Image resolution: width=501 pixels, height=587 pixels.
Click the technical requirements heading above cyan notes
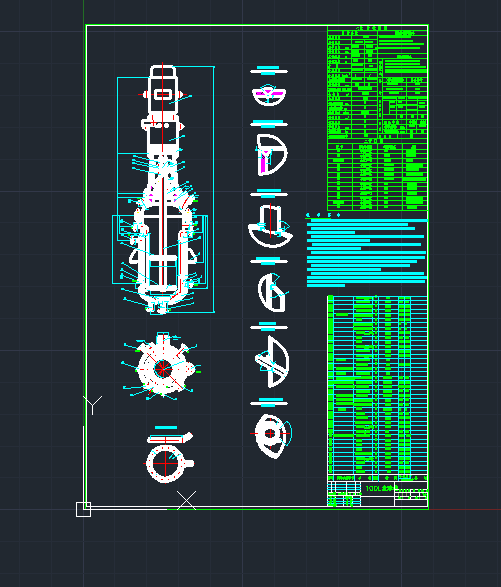(323, 215)
